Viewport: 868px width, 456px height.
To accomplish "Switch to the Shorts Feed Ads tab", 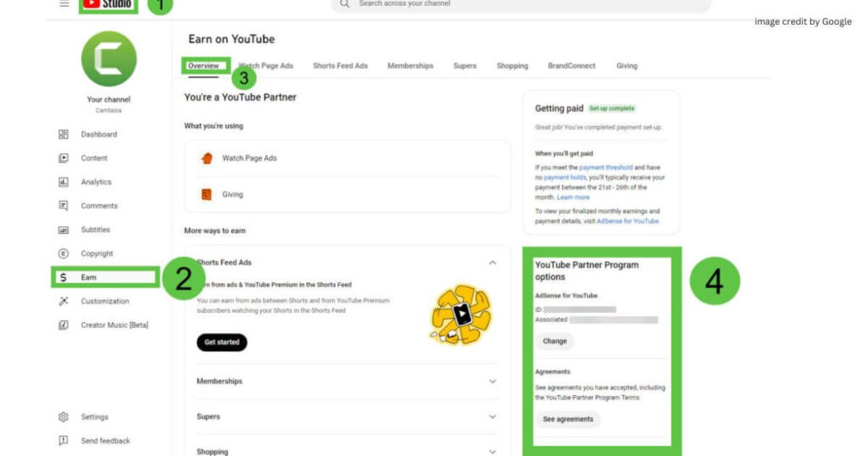I will coord(341,65).
